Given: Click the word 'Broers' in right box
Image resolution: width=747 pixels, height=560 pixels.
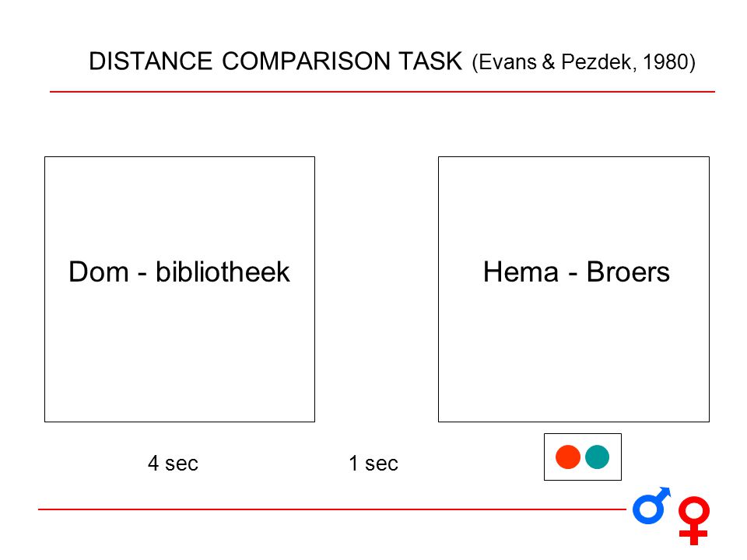Looking at the screenshot, I should [x=628, y=272].
